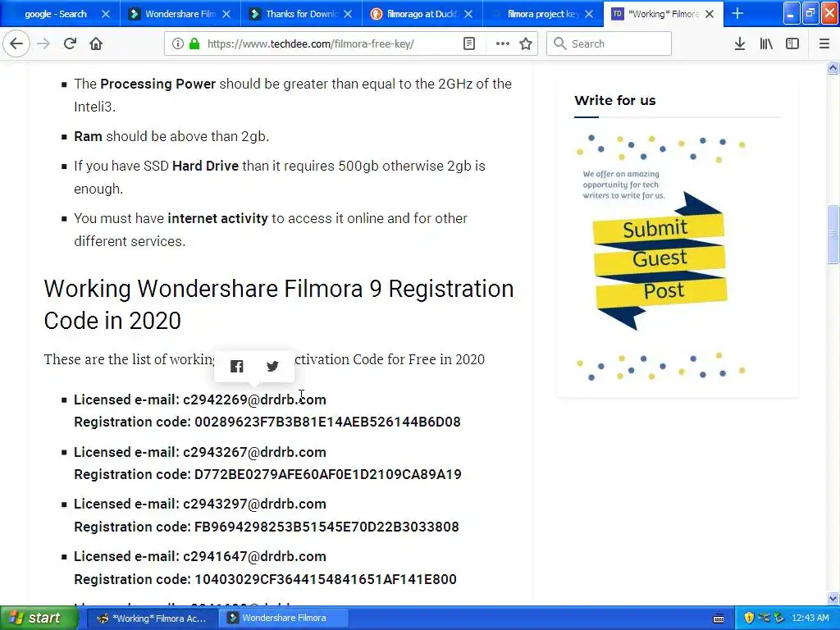Image resolution: width=840 pixels, height=630 pixels.
Task: Switch to the filmora project key tab
Action: coord(542,14)
